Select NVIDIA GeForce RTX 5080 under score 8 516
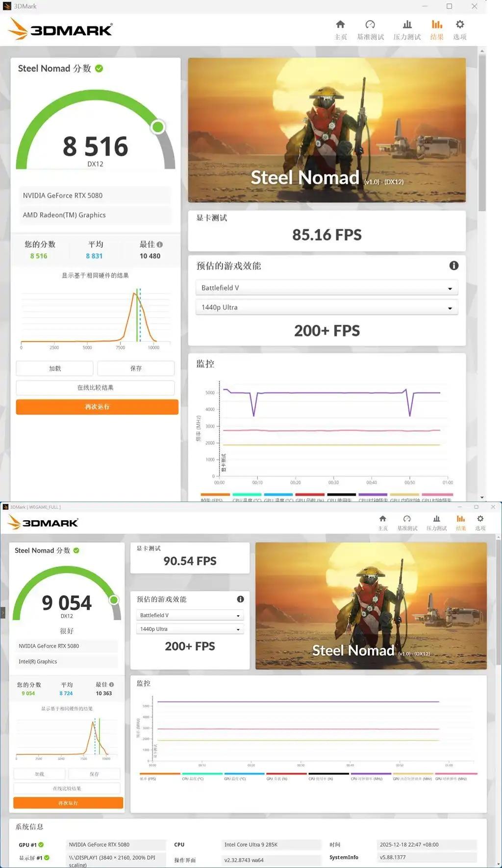 (x=95, y=195)
